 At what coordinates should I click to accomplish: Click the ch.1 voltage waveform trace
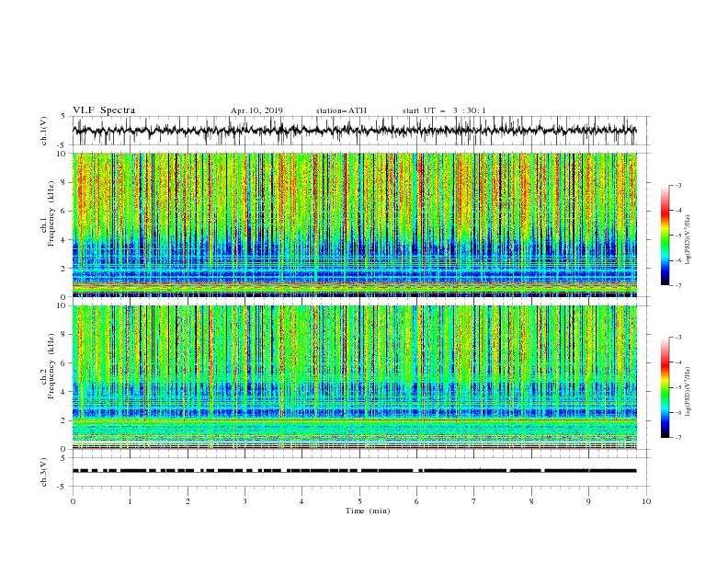tap(355, 131)
